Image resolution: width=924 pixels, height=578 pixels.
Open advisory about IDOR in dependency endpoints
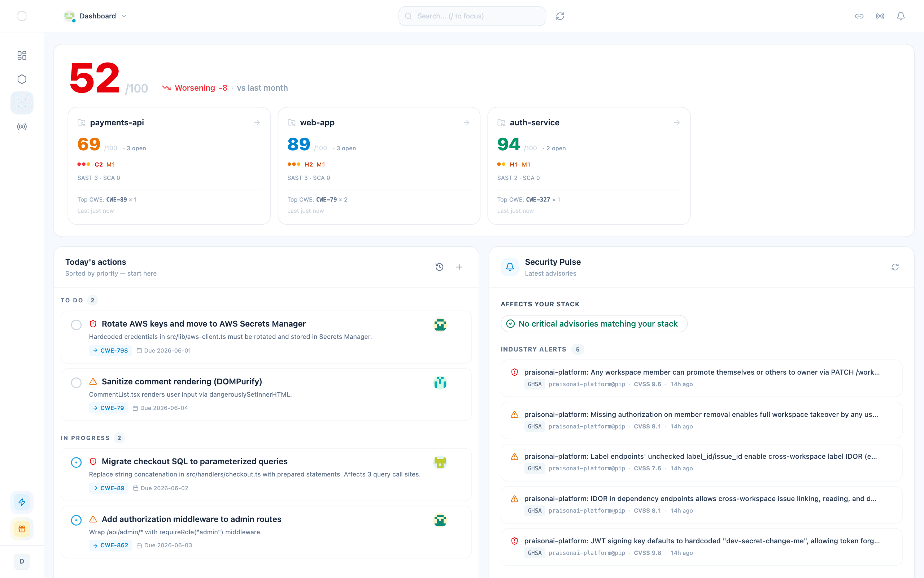(701, 504)
